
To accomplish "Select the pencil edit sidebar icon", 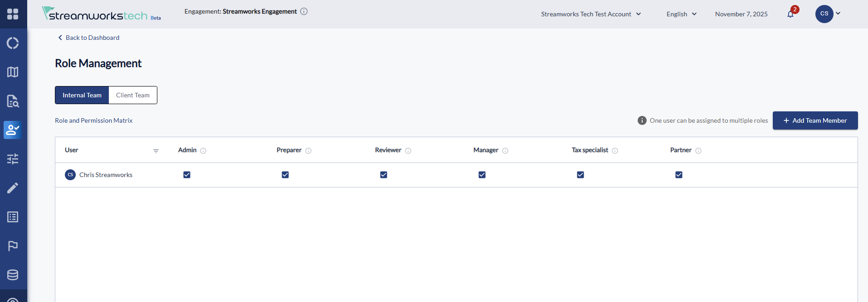I will coord(13,188).
